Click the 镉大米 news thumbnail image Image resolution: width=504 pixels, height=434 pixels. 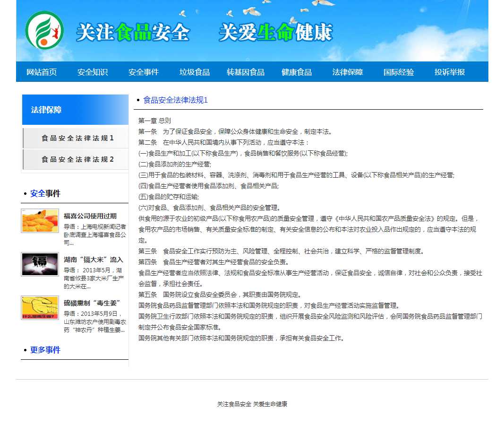click(40, 264)
